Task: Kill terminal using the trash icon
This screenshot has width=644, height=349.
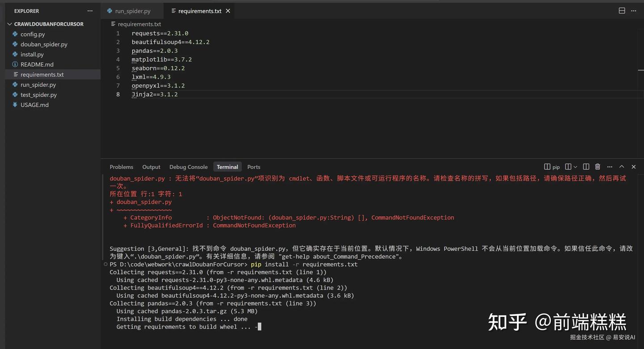Action: click(x=597, y=167)
